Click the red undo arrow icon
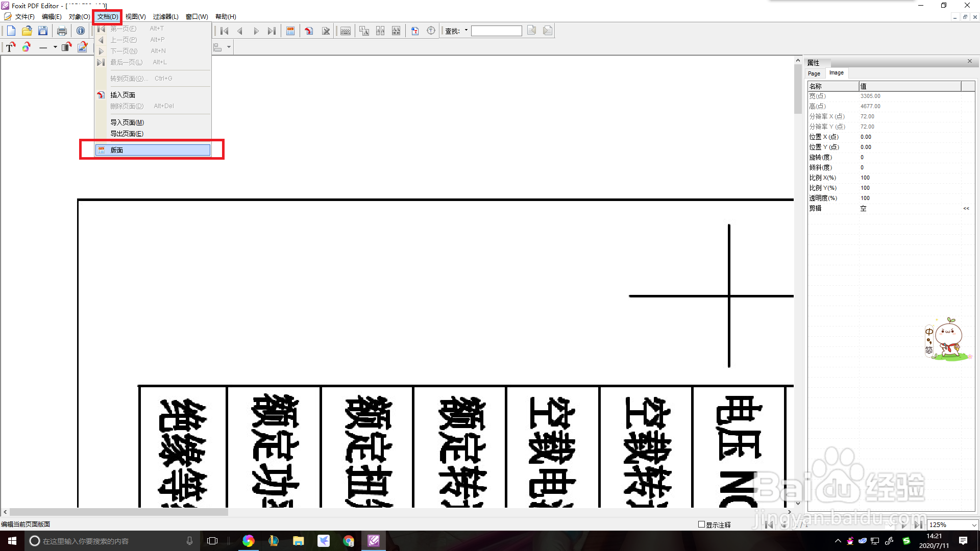 point(309,31)
